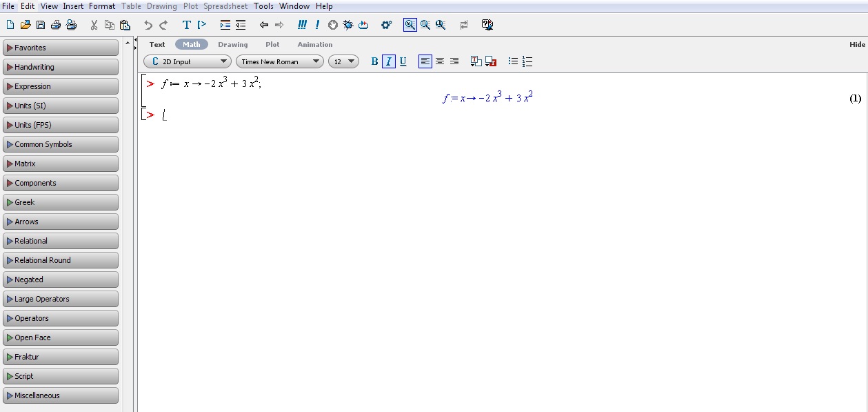This screenshot has width=868, height=412.
Task: Open the interface options settings
Action: [x=387, y=24]
